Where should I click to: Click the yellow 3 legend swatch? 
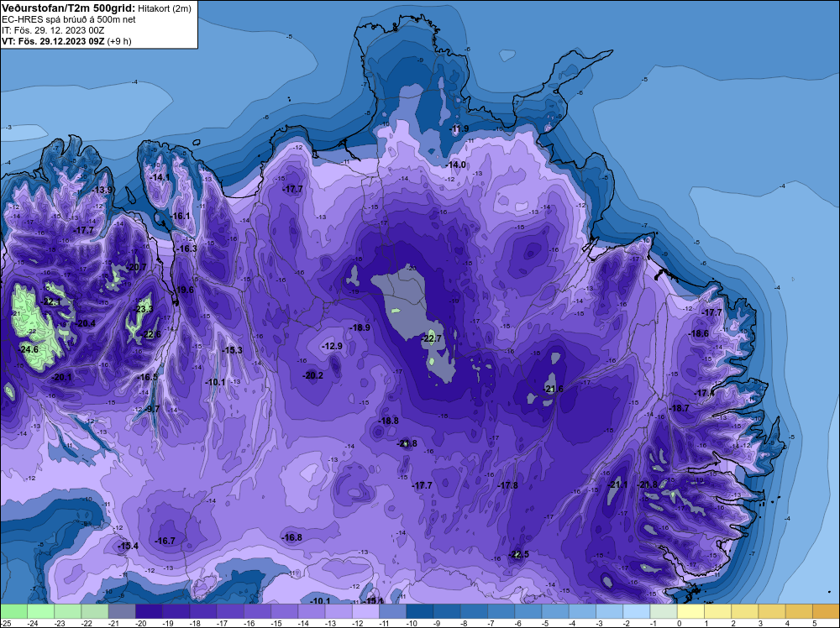(772, 611)
